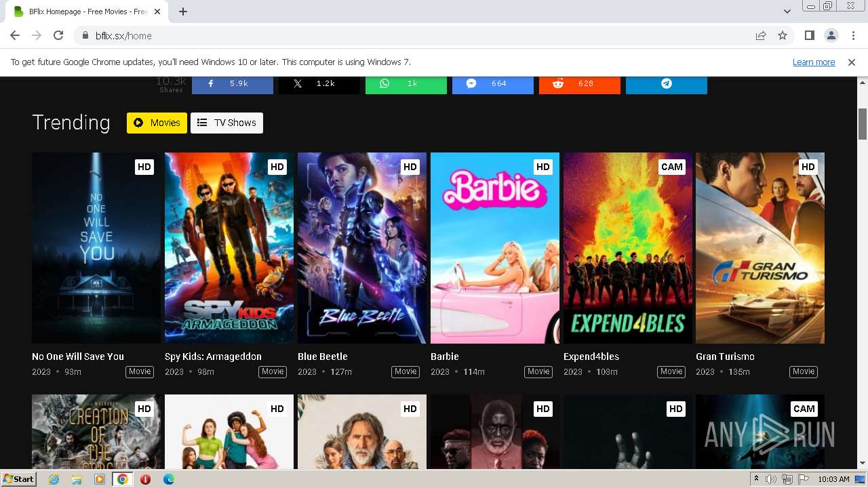The width and height of the screenshot is (868, 488).
Task: Click page vertical scrollbar thumb
Action: point(863,123)
